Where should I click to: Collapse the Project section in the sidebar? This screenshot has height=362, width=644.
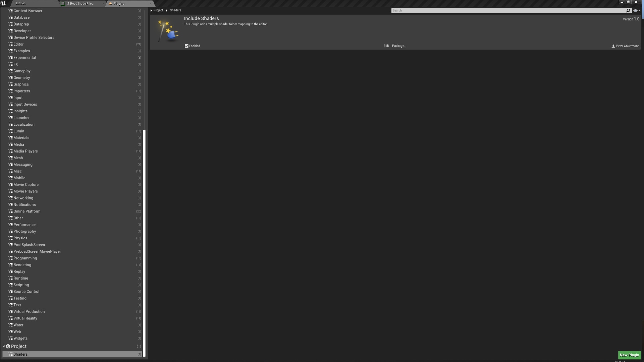pos(4,346)
